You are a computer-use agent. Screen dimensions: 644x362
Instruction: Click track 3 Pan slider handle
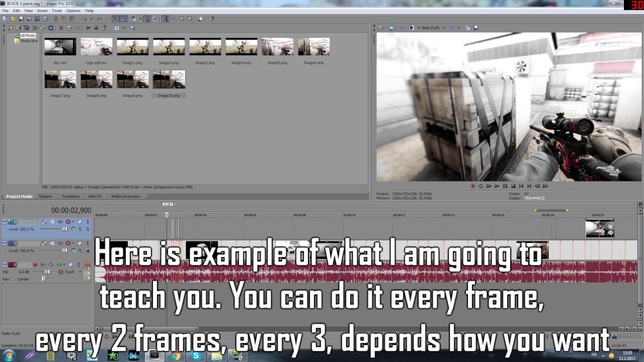44,279
